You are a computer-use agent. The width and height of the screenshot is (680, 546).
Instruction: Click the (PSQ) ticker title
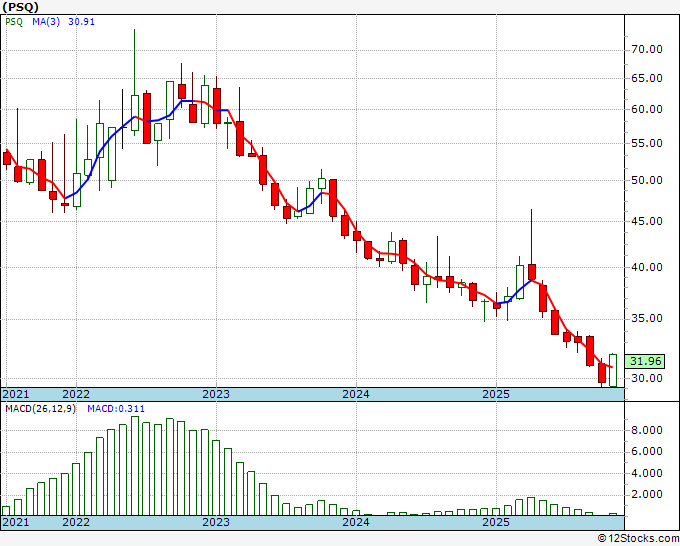pos(22,7)
